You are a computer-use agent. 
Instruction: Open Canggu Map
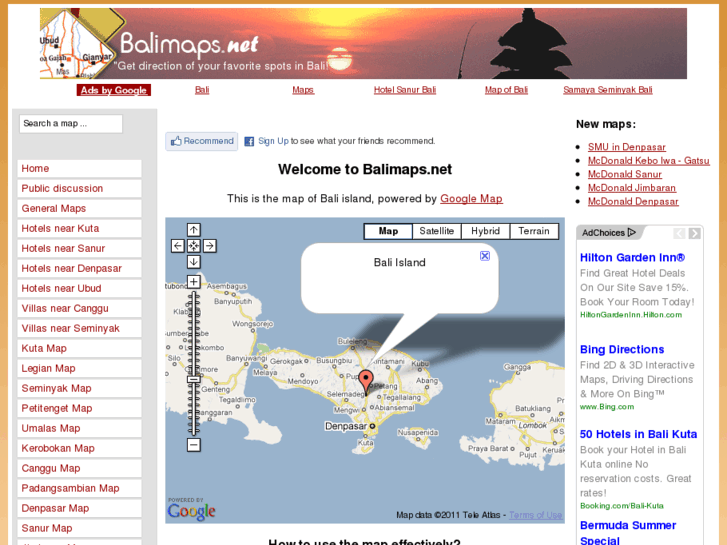point(79,468)
